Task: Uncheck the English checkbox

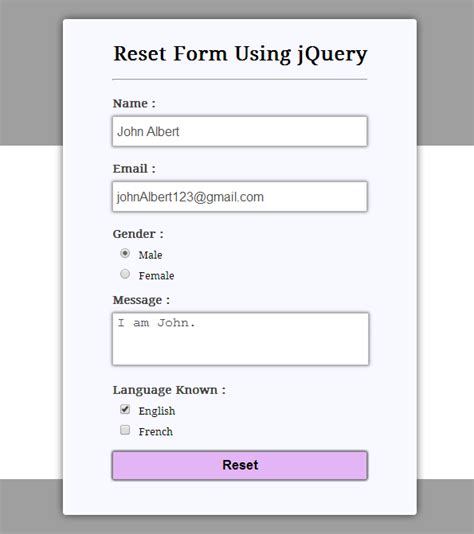Action: (125, 409)
